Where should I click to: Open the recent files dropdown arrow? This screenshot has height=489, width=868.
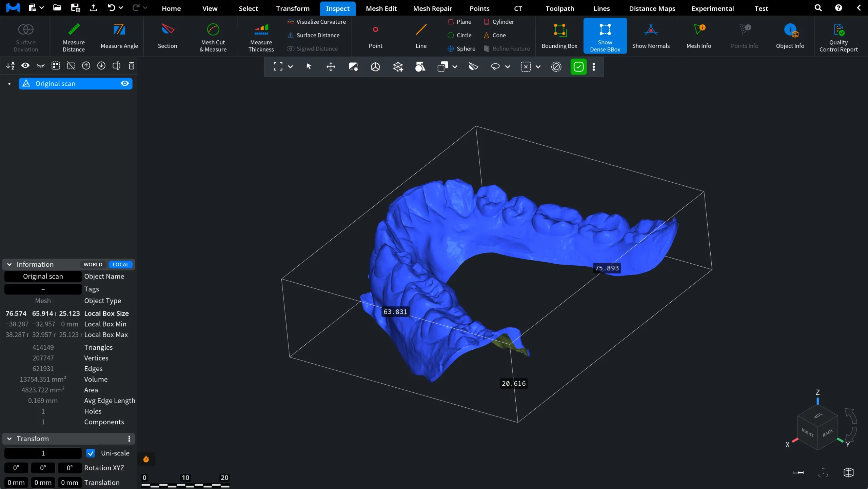tap(42, 8)
